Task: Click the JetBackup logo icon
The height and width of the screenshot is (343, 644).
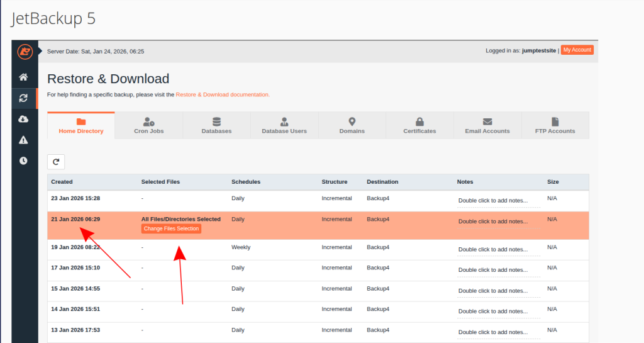Action: [24, 51]
